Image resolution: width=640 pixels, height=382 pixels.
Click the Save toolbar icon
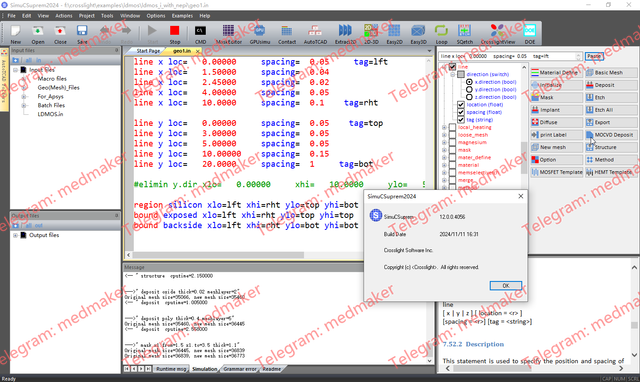point(82,31)
